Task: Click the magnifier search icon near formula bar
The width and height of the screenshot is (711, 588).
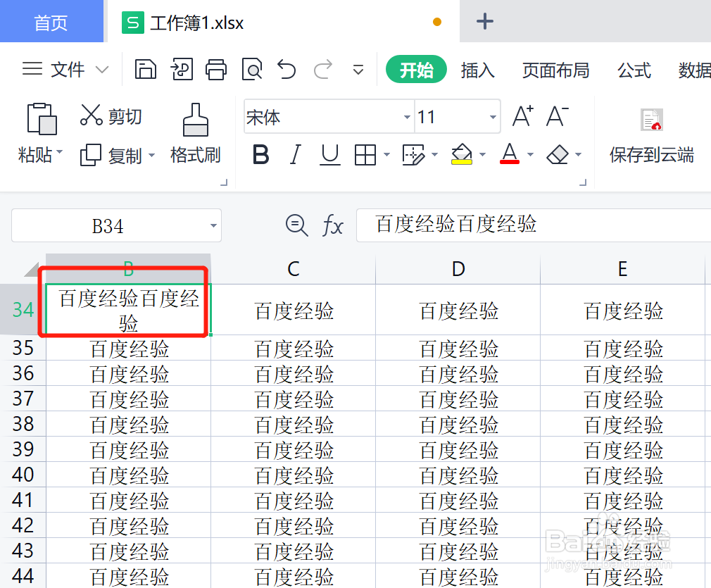Action: pos(296,225)
